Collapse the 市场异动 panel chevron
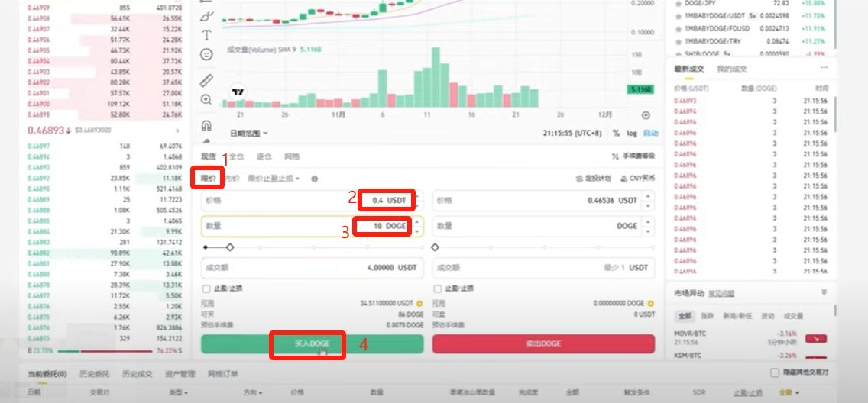The height and width of the screenshot is (403, 868). [824, 292]
